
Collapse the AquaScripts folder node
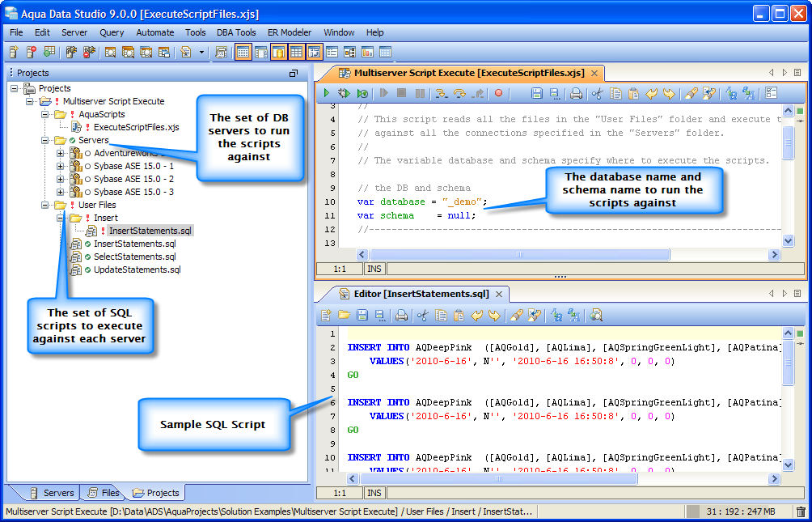click(45, 115)
